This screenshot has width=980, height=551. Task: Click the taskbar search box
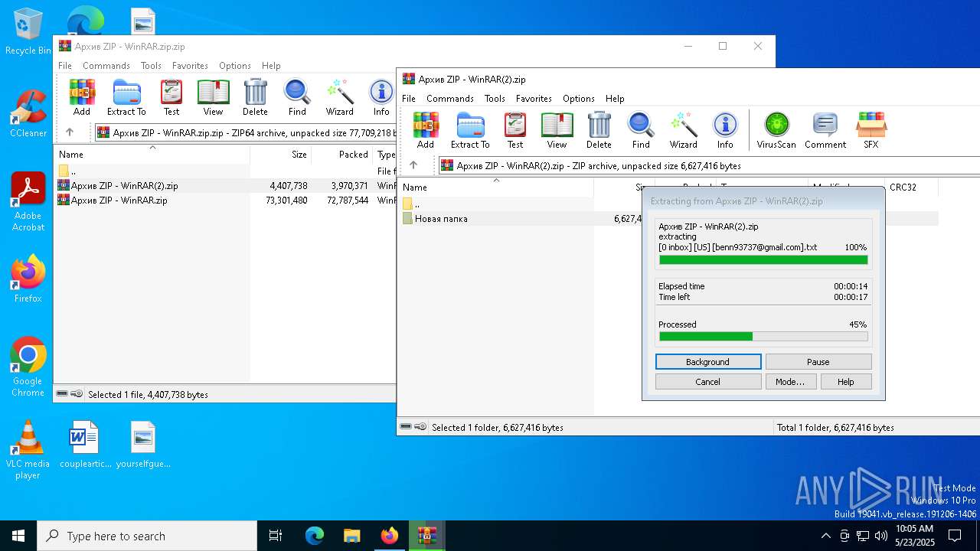(147, 536)
